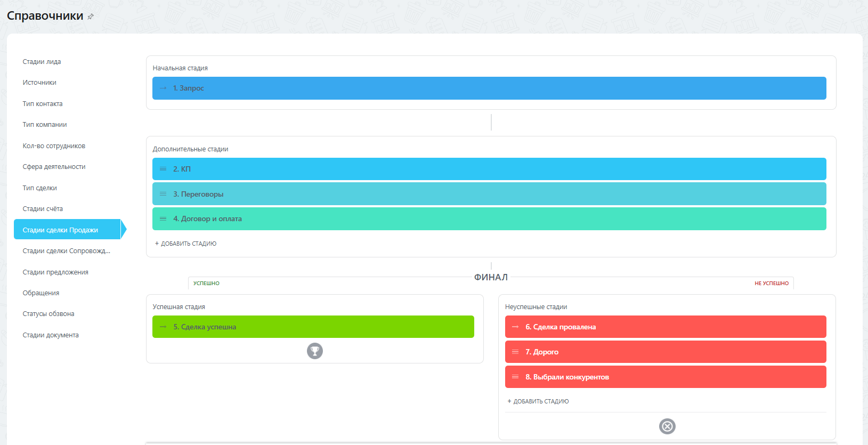This screenshot has height=445, width=868.
Task: Switch to Стадии счёта
Action: 43,209
